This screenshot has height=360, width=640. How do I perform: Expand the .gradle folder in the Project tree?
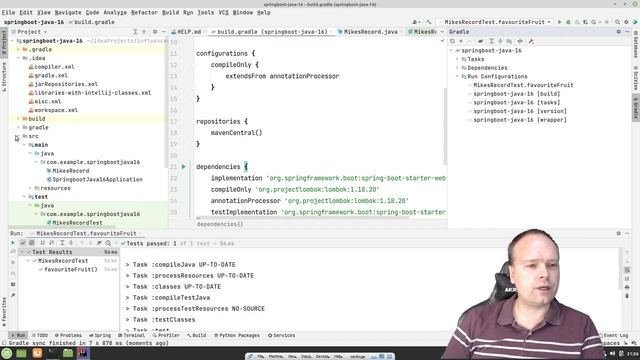[18, 49]
